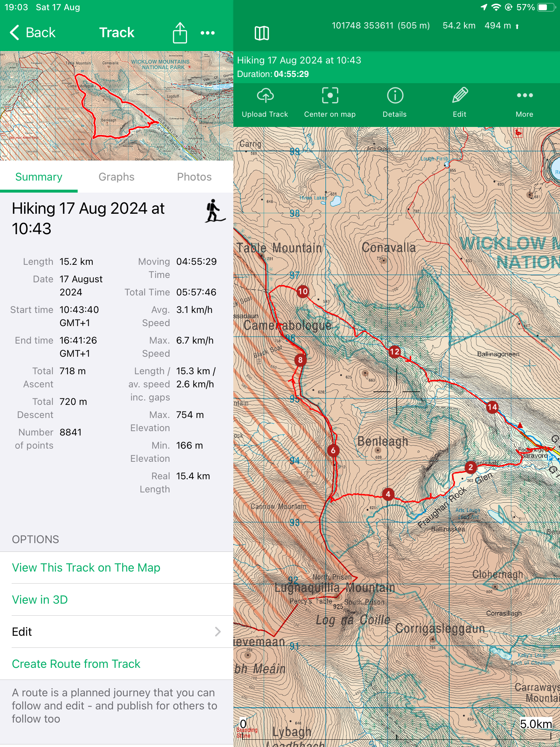Viewport: 560px width, 747px height.
Task: Tap View in 3D link
Action: coord(40,600)
